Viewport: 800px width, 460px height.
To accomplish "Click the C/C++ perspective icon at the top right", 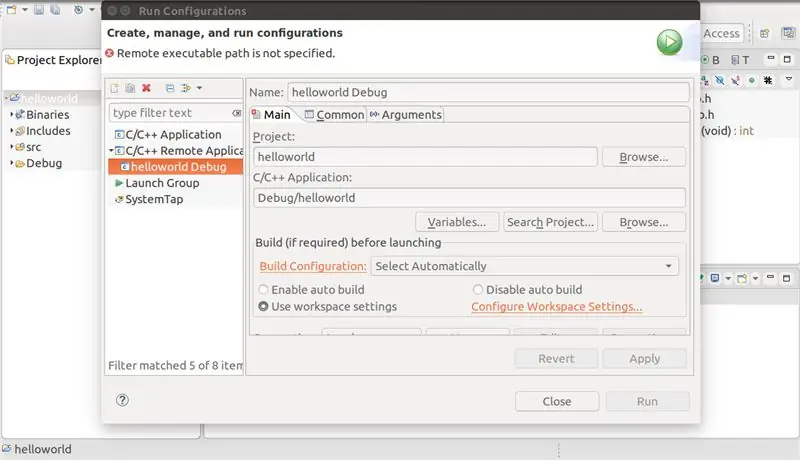I will (x=788, y=34).
